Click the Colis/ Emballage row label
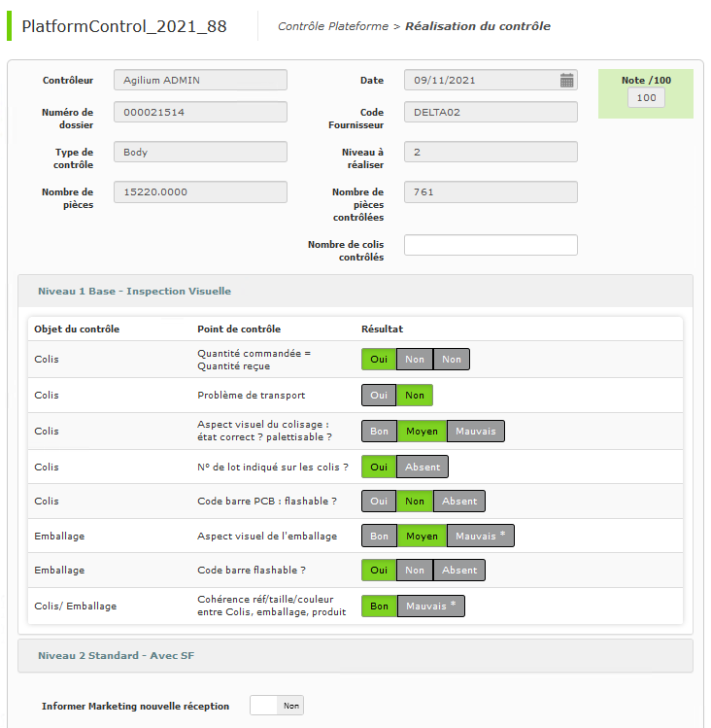 [x=75, y=606]
